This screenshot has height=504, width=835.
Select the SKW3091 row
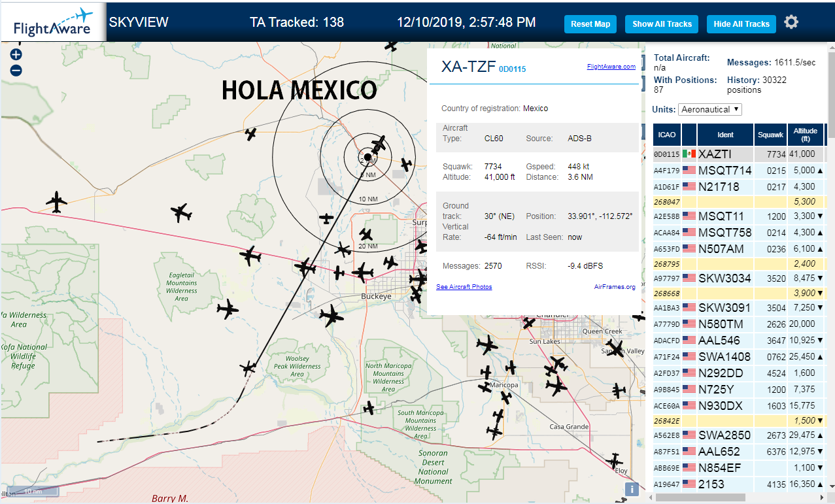[x=739, y=307]
